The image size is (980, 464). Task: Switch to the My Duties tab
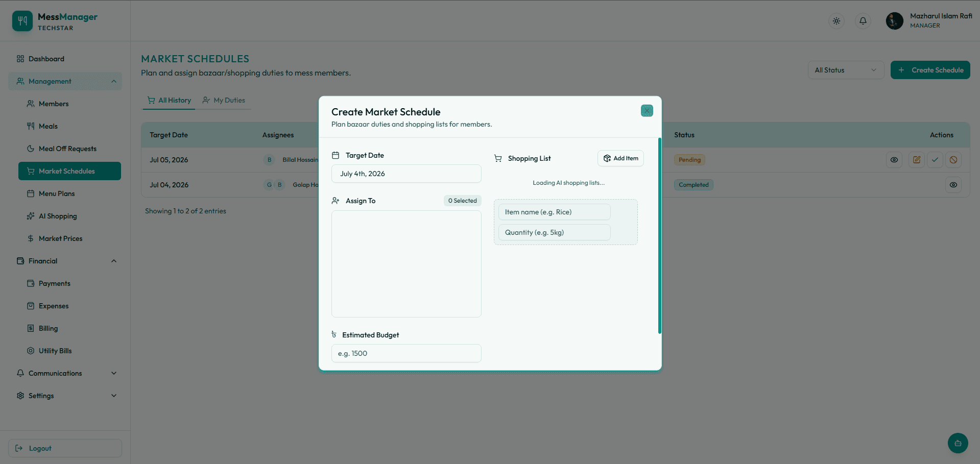point(224,100)
